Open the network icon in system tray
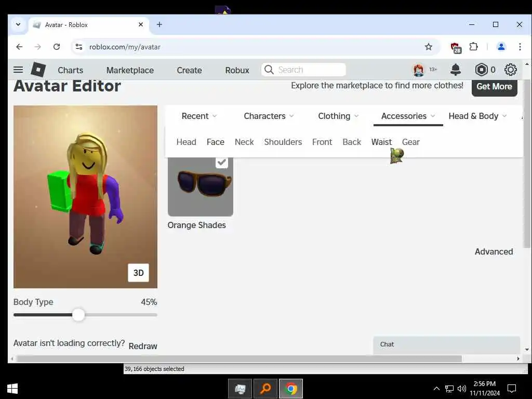 click(449, 389)
